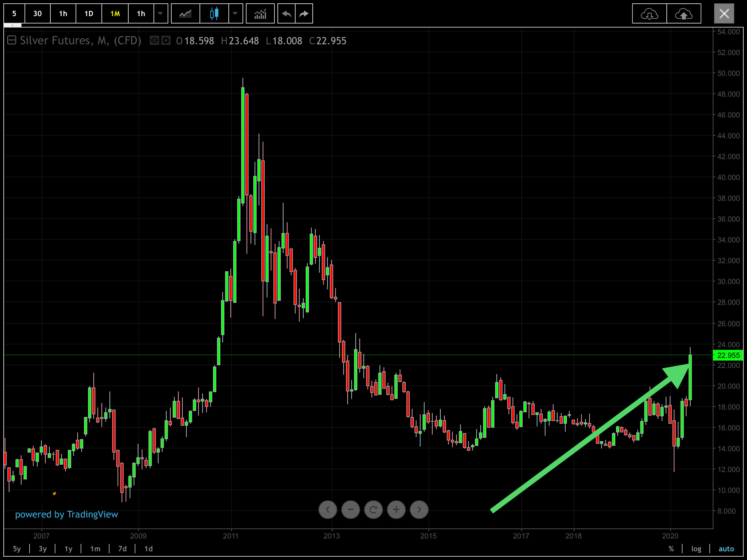Screen dimensions: 747x560
Task: Select the candlestick chart style icon
Action: click(214, 14)
